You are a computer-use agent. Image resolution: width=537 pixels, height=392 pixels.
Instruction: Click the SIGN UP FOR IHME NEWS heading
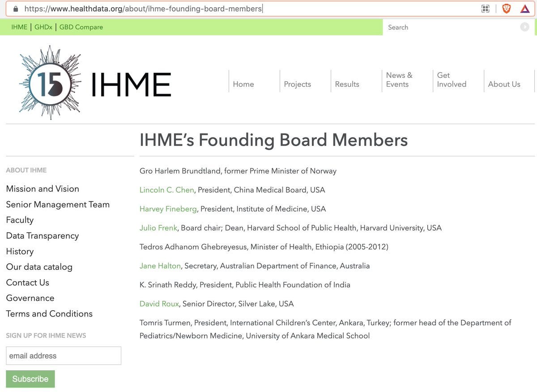[x=46, y=336]
